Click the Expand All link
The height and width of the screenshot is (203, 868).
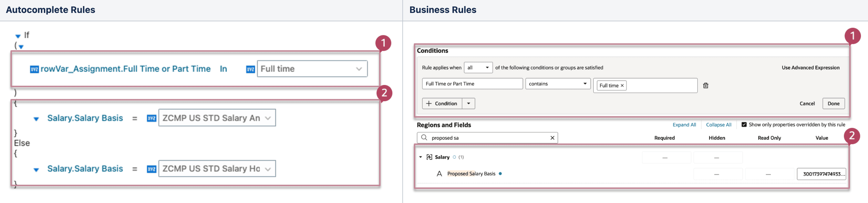coord(684,125)
